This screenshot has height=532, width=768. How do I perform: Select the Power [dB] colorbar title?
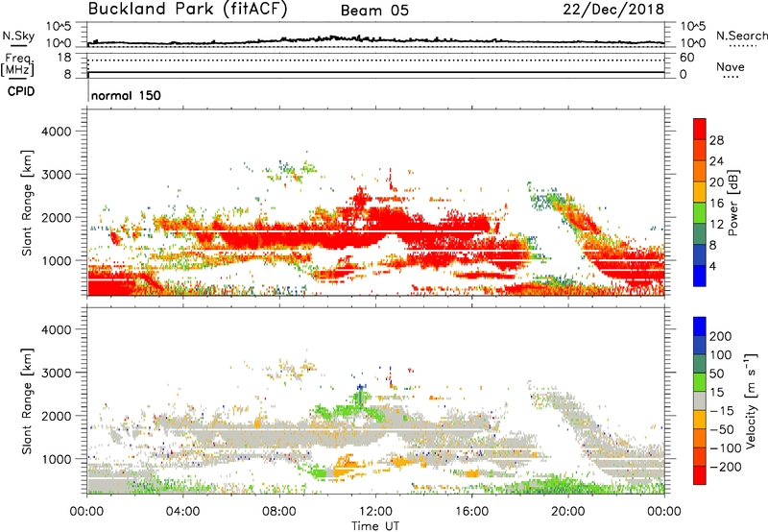[x=732, y=203]
